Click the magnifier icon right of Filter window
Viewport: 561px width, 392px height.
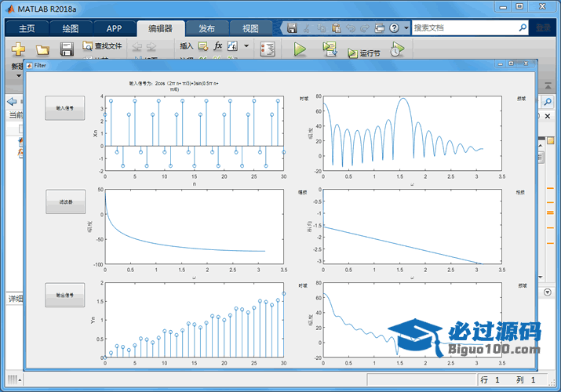click(548, 102)
